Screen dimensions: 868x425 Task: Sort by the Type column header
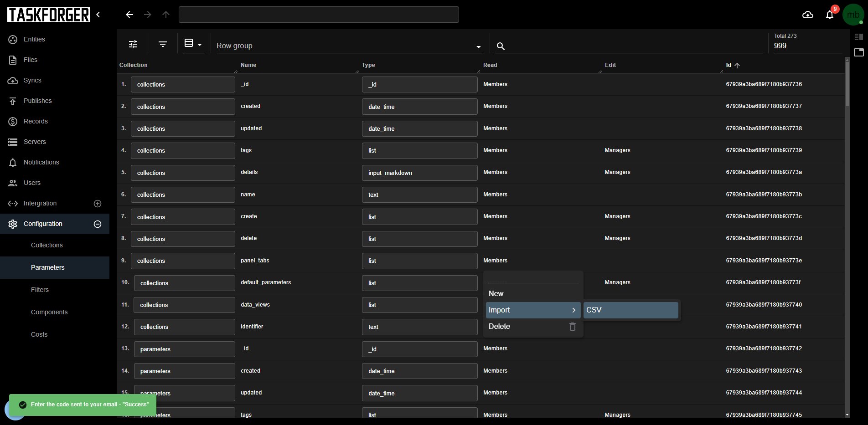[368, 65]
